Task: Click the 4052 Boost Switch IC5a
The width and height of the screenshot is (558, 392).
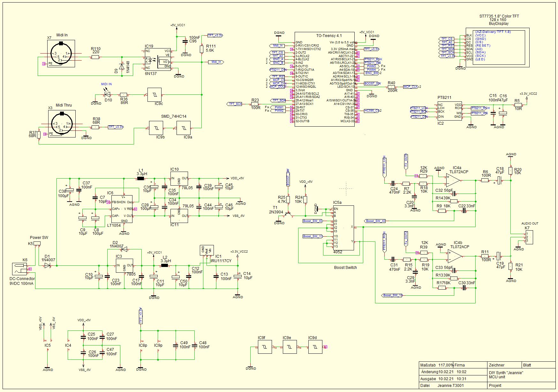Action: coord(343,228)
